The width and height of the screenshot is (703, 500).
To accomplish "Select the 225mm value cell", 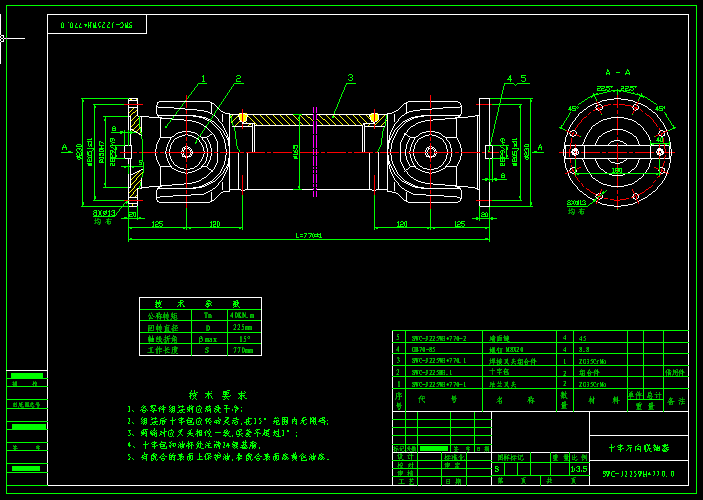I will pos(242,327).
